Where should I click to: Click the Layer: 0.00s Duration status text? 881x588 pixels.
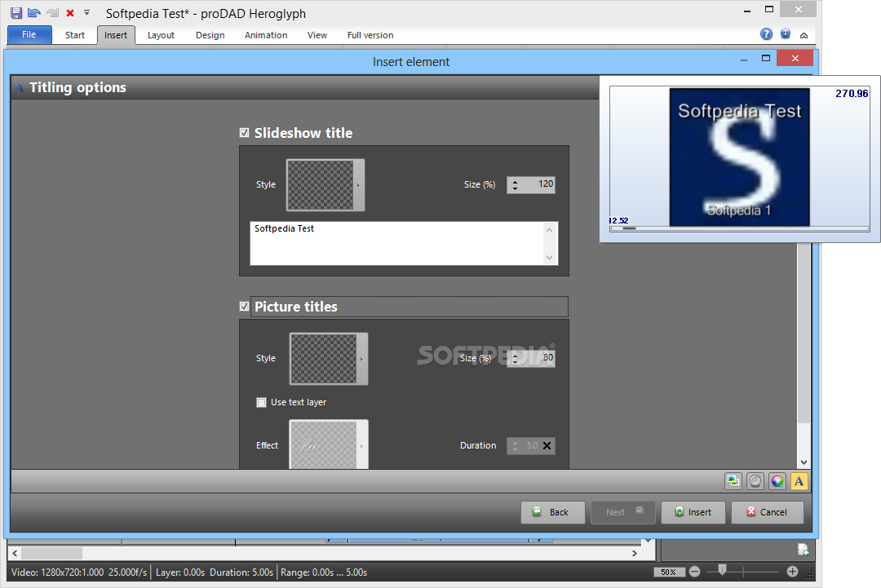click(x=214, y=573)
